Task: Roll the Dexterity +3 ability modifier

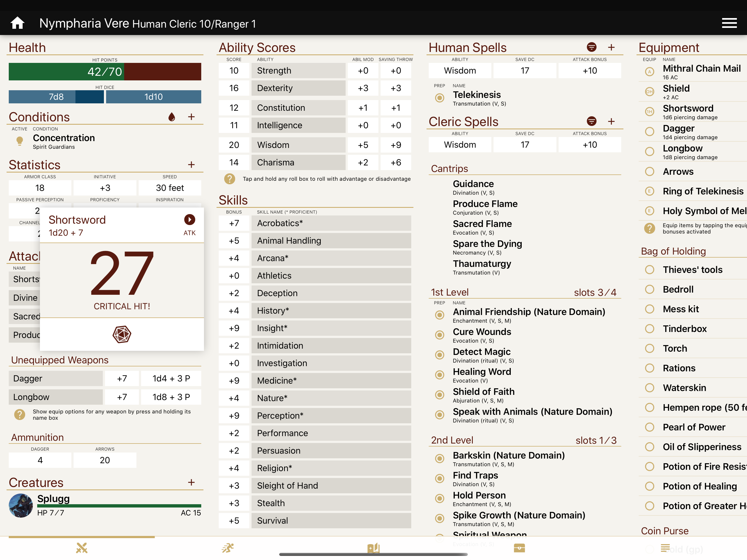Action: coord(363,88)
